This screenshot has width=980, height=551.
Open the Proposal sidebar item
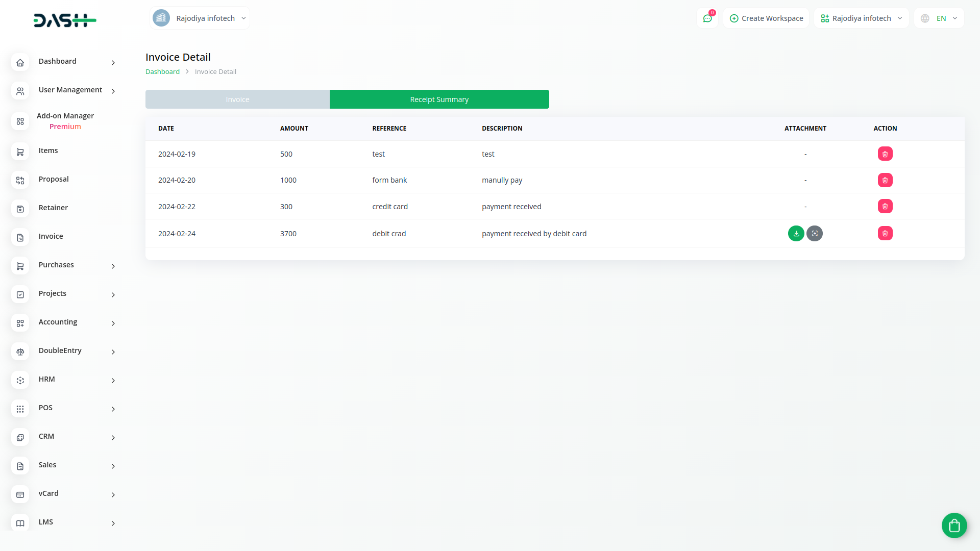(54, 179)
